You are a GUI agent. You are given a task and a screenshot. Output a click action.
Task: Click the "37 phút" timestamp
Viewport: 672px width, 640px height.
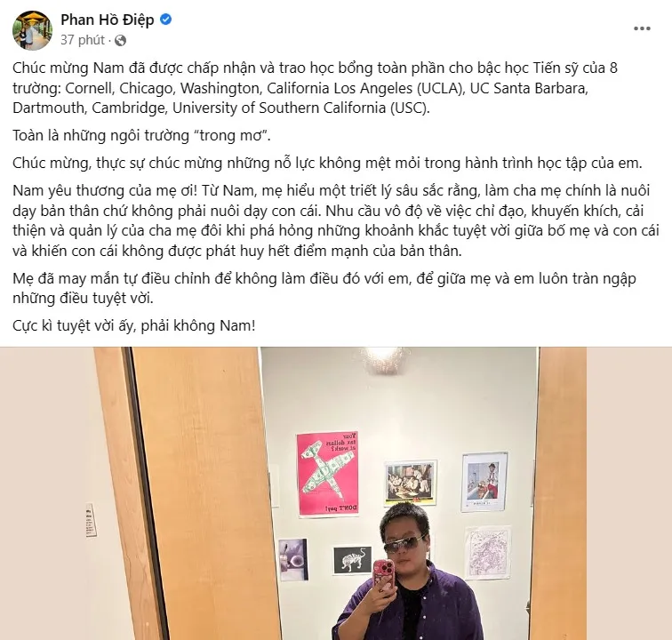coord(83,40)
